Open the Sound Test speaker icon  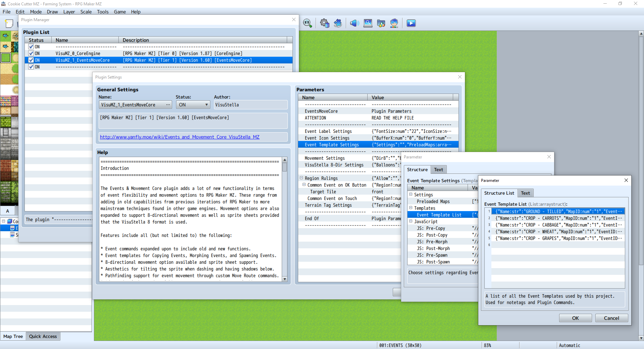tap(355, 23)
